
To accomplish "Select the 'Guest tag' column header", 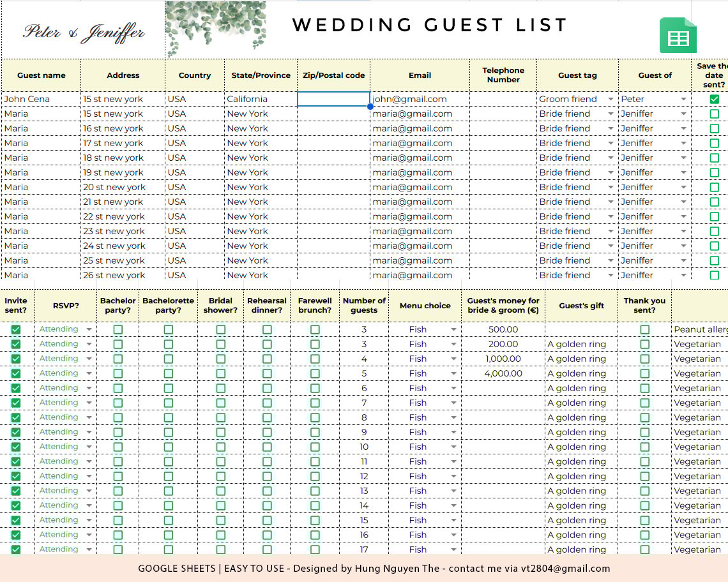I will [x=577, y=75].
